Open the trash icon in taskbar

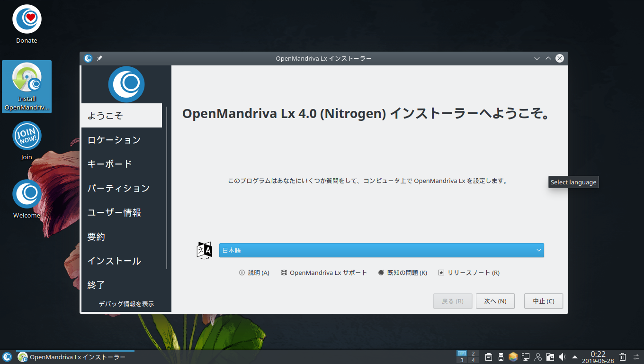(x=623, y=357)
